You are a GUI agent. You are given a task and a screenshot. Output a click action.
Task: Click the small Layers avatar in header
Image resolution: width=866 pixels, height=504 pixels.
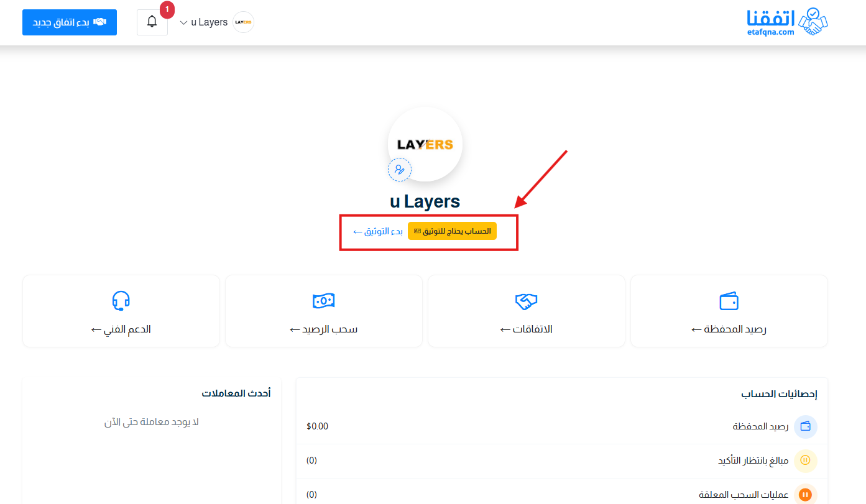tap(243, 22)
